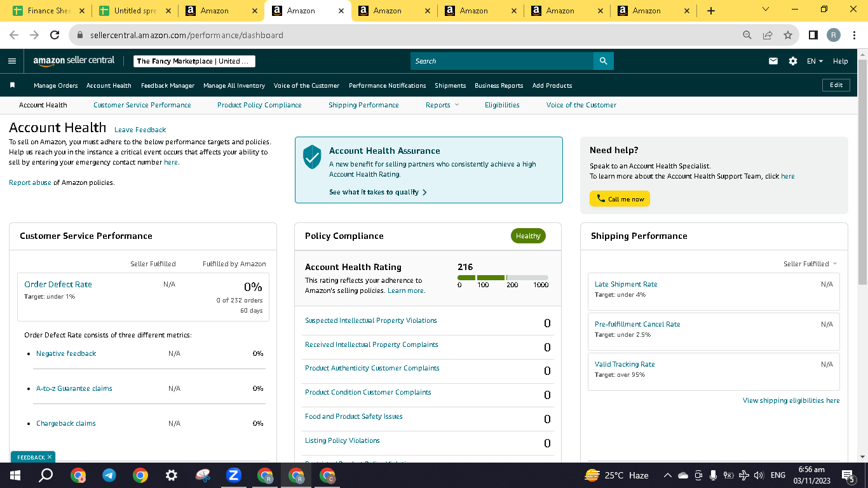The height and width of the screenshot is (488, 868).
Task: Go back to the previous page
Action: click(x=14, y=35)
